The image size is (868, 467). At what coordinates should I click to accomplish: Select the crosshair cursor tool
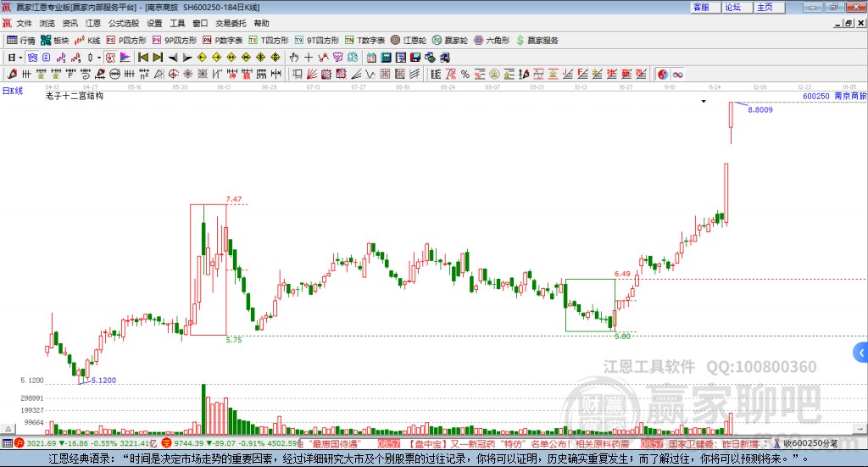(309, 58)
